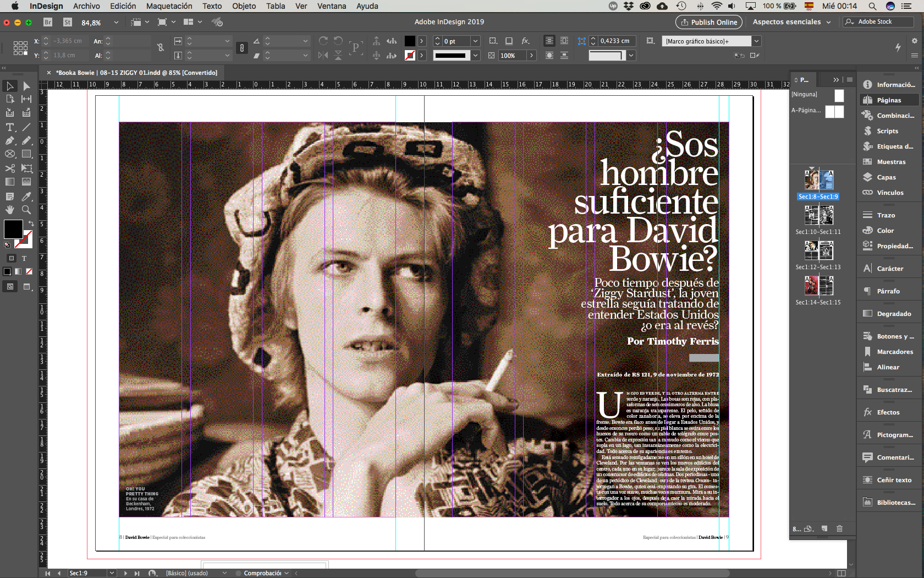The height and width of the screenshot is (578, 924).
Task: Set formatting affects text (T)
Action: coord(24,258)
